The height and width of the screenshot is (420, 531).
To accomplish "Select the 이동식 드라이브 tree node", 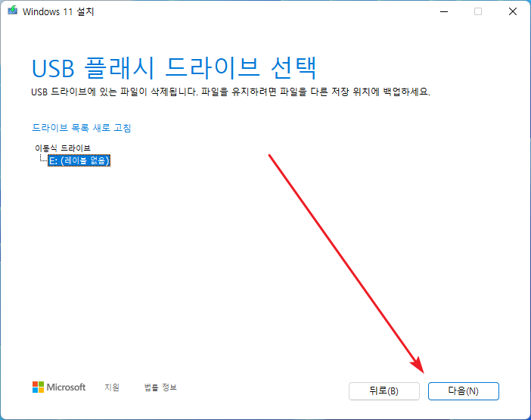I will (x=63, y=148).
